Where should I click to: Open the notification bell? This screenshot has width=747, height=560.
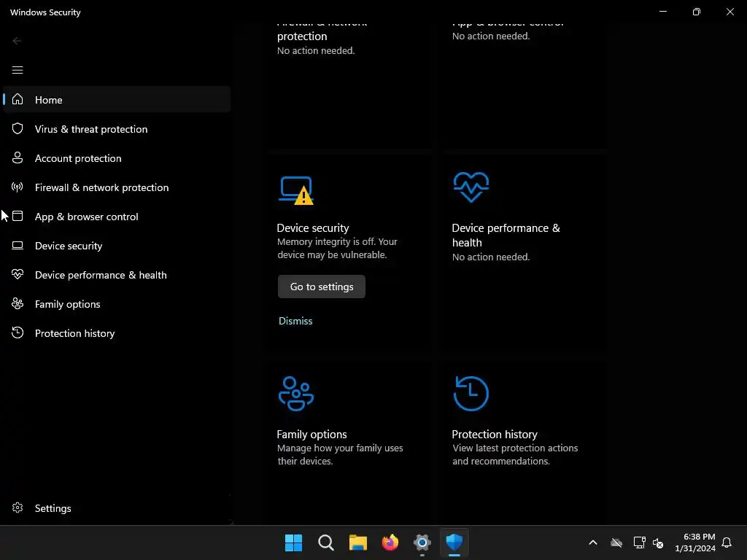[x=727, y=542]
